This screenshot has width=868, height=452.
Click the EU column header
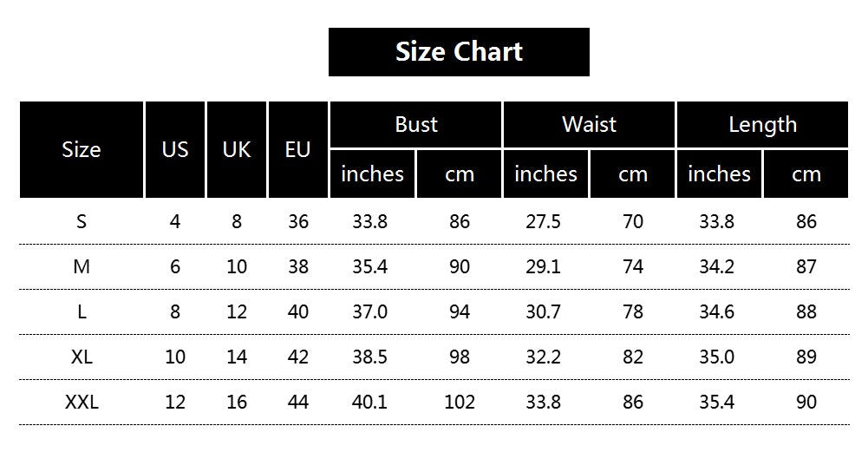pos(297,149)
